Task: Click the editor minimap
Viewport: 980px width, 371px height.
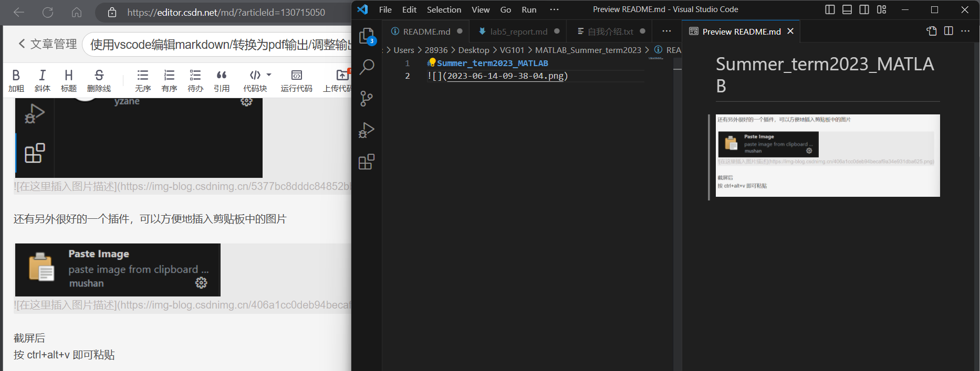Action: coord(656,59)
